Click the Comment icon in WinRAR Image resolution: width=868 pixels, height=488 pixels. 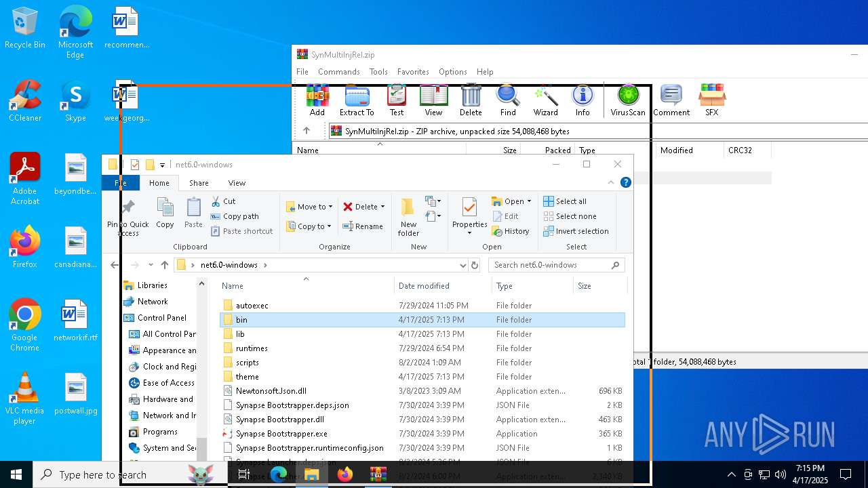tap(671, 100)
